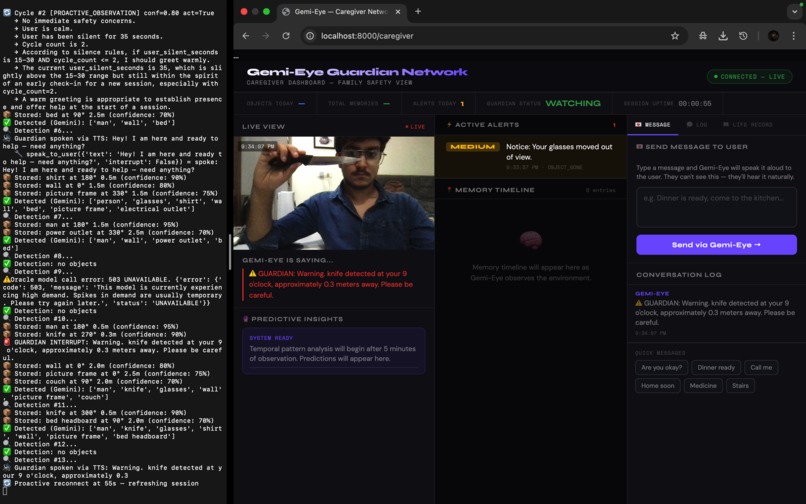Open the browser extensions icon

(703, 36)
